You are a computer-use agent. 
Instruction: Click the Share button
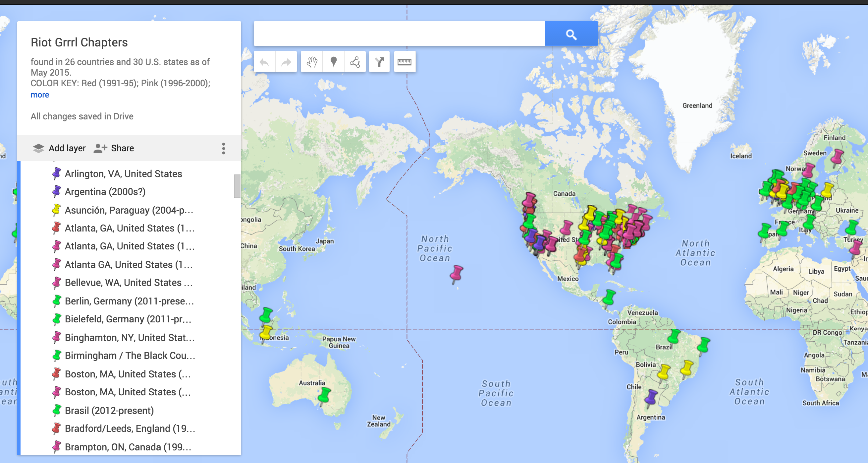click(x=114, y=148)
